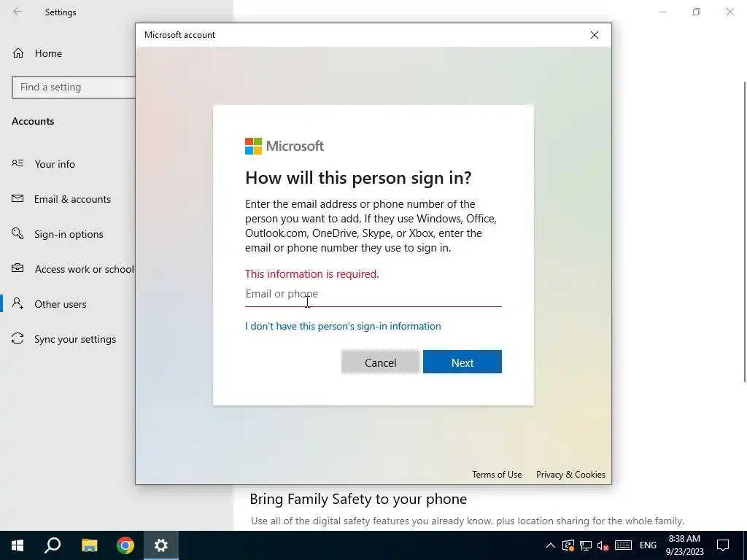Click the Your info person icon

coord(18,163)
